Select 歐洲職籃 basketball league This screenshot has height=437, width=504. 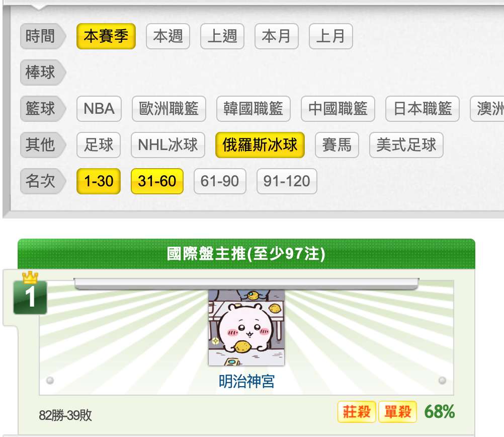click(x=169, y=108)
